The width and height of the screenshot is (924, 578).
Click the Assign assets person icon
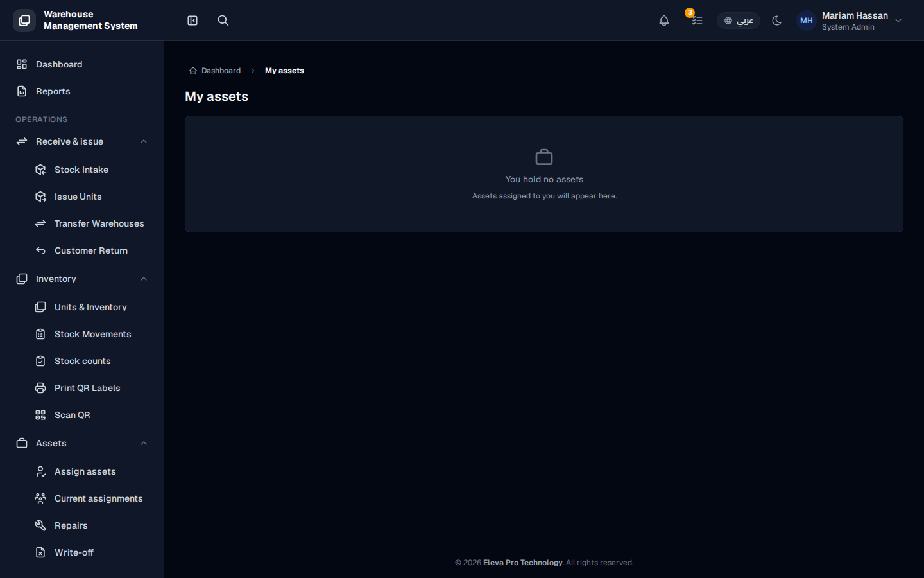(x=40, y=471)
